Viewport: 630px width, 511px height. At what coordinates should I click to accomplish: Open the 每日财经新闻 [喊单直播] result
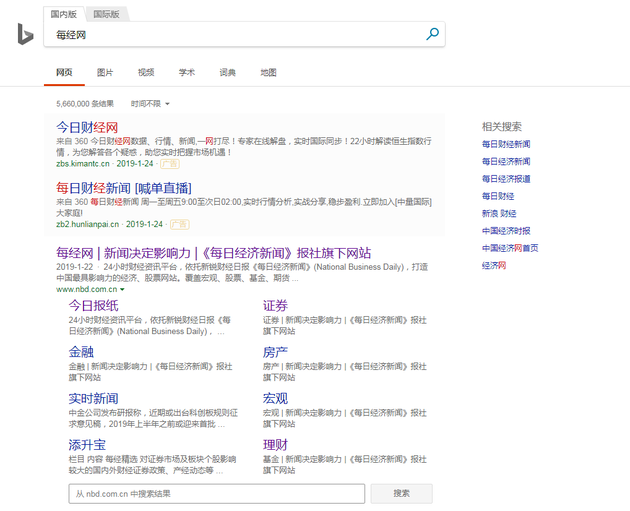[x=123, y=188]
